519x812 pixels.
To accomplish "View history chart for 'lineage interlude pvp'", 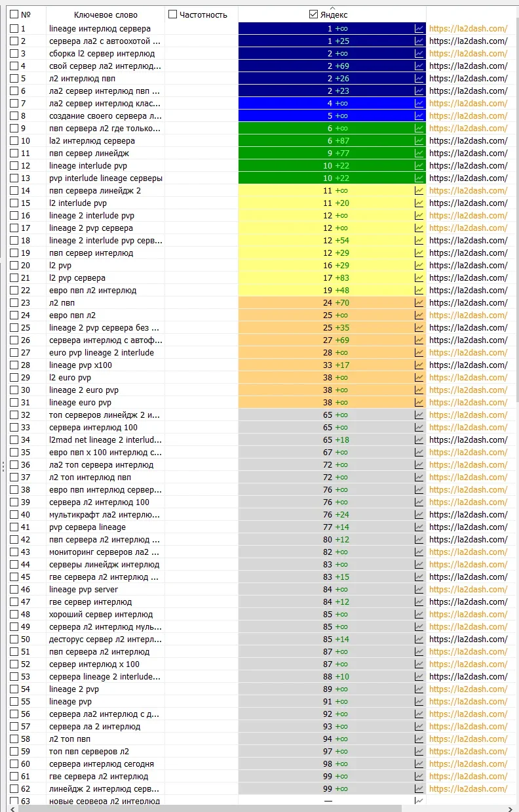I will [419, 165].
